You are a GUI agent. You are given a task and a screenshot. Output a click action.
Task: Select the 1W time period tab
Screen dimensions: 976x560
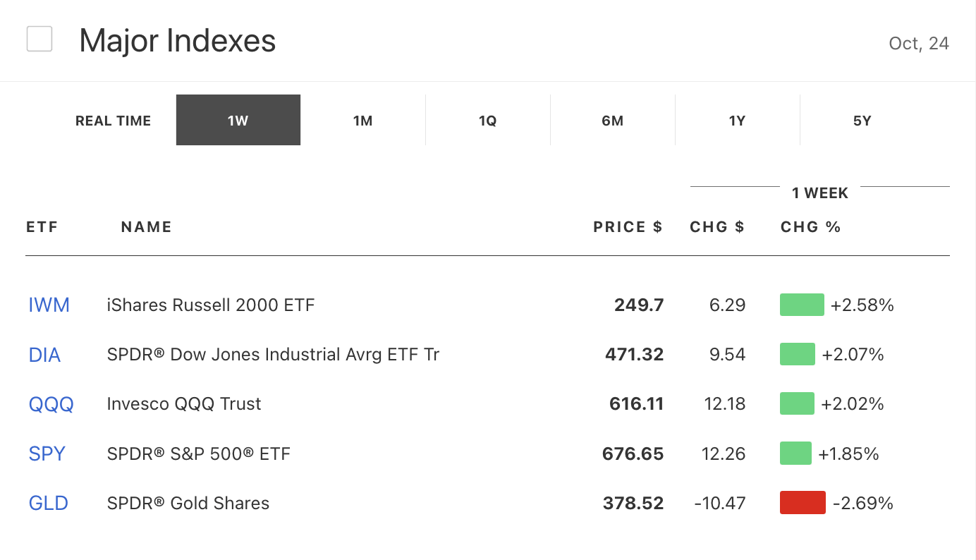coord(238,121)
